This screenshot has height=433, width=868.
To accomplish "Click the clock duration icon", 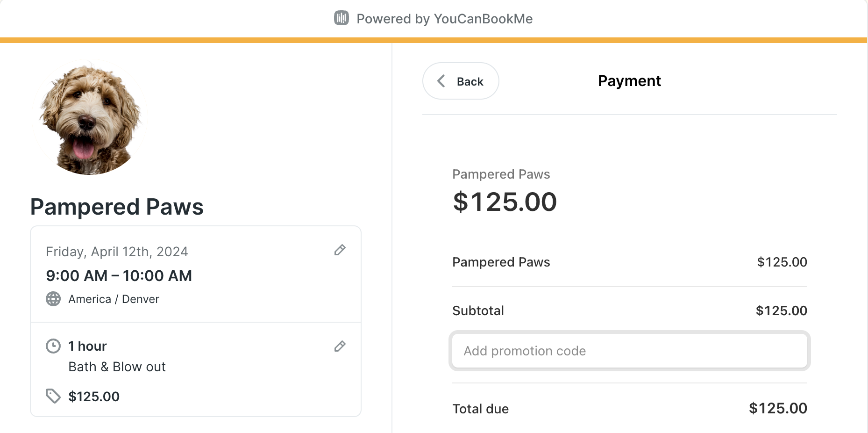I will [53, 346].
